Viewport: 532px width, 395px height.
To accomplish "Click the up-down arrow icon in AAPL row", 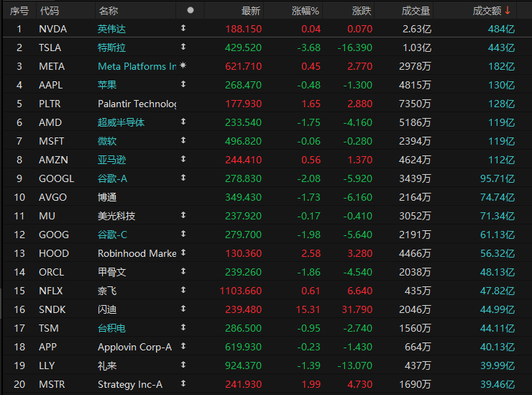I will (x=183, y=84).
